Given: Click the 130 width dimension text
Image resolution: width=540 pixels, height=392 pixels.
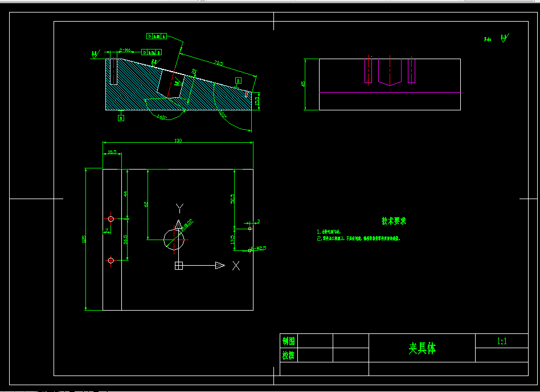Looking at the screenshot, I should click(178, 141).
